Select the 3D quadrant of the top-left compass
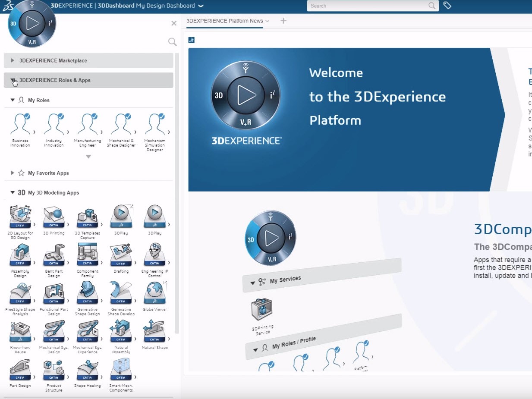This screenshot has width=532, height=399. [x=14, y=24]
